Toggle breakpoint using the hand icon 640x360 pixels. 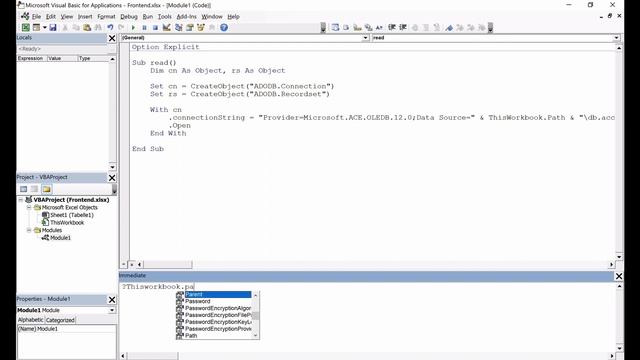tap(415, 27)
